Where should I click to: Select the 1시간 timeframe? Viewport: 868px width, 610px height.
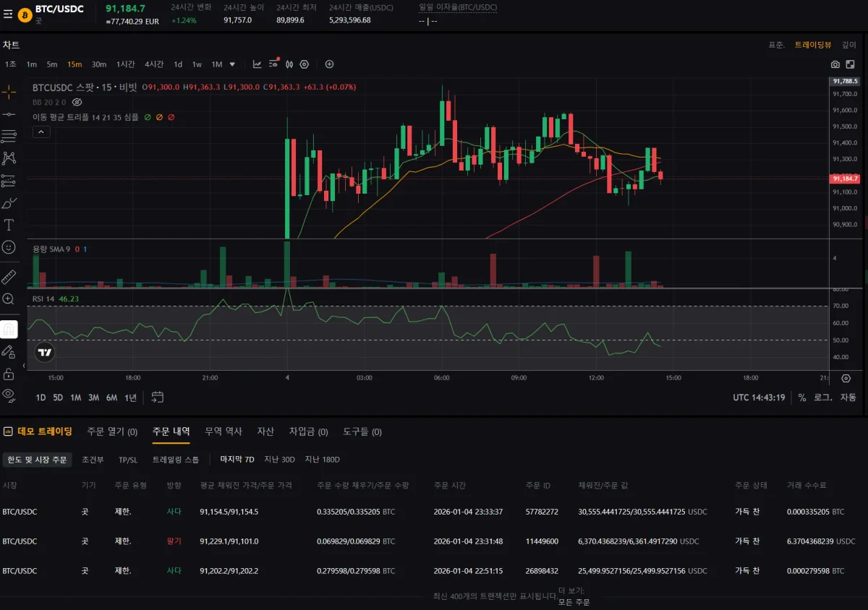125,64
